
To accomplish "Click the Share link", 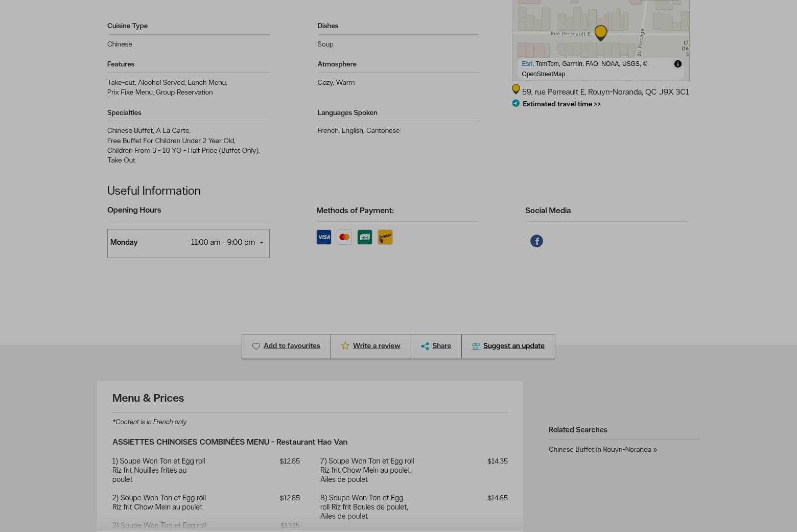I will (x=441, y=346).
